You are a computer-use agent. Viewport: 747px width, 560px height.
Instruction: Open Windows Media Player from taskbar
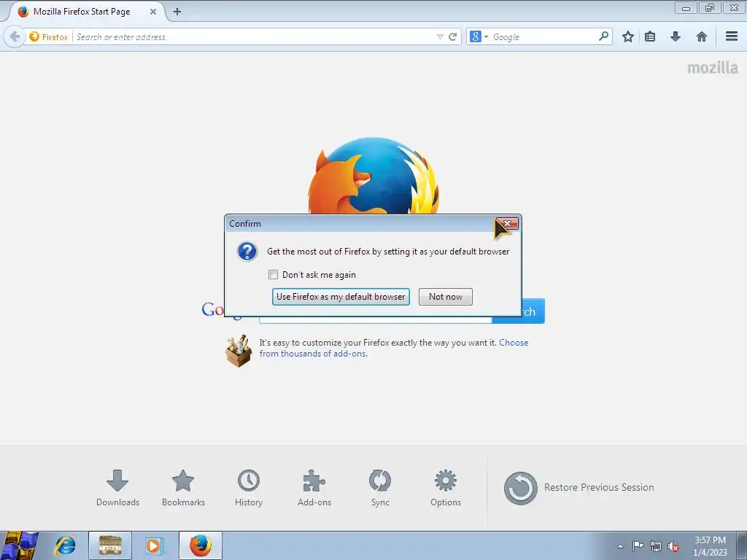(154, 545)
